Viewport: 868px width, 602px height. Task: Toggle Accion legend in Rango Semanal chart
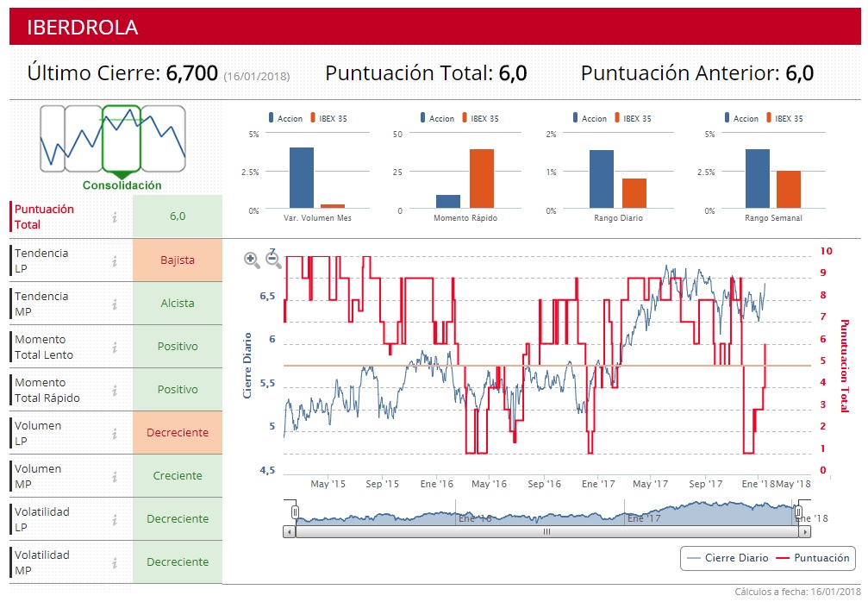(x=742, y=118)
